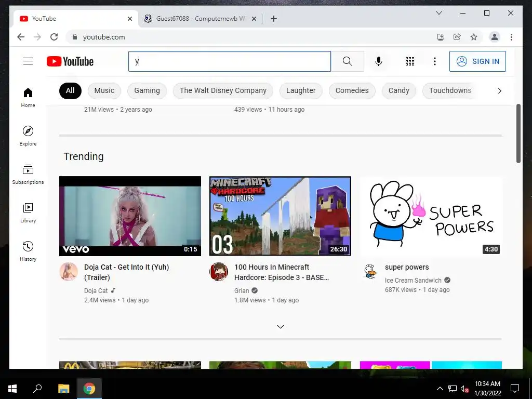Open Doja Cat channel avatar

69,271
